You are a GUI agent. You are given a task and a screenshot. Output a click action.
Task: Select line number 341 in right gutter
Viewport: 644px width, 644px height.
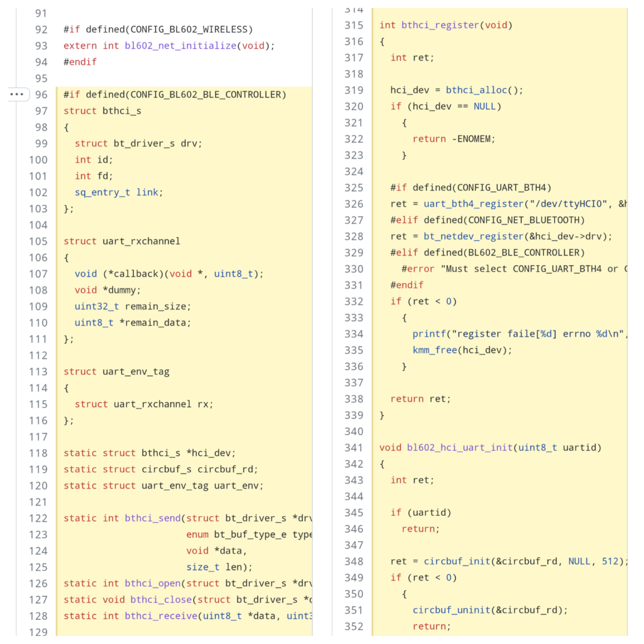click(x=354, y=448)
